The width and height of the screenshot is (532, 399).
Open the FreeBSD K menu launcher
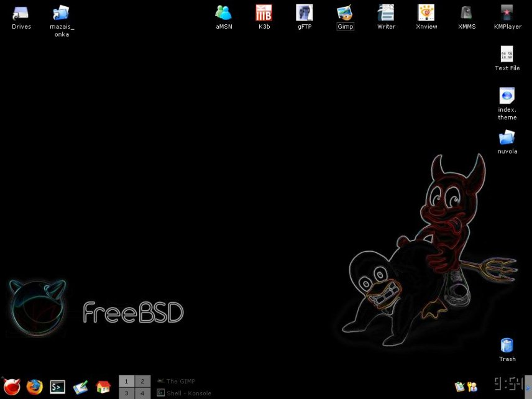(x=12, y=387)
